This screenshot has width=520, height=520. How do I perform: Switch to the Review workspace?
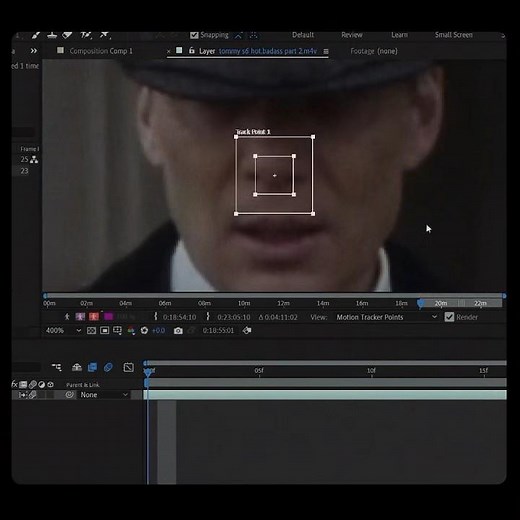pyautogui.click(x=352, y=35)
